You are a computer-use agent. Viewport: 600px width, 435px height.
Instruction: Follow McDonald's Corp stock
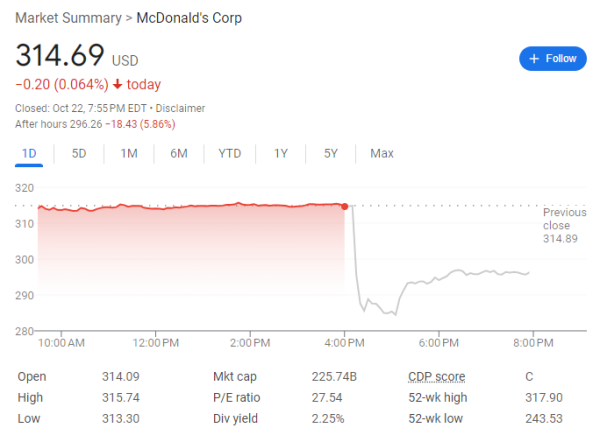click(x=553, y=59)
